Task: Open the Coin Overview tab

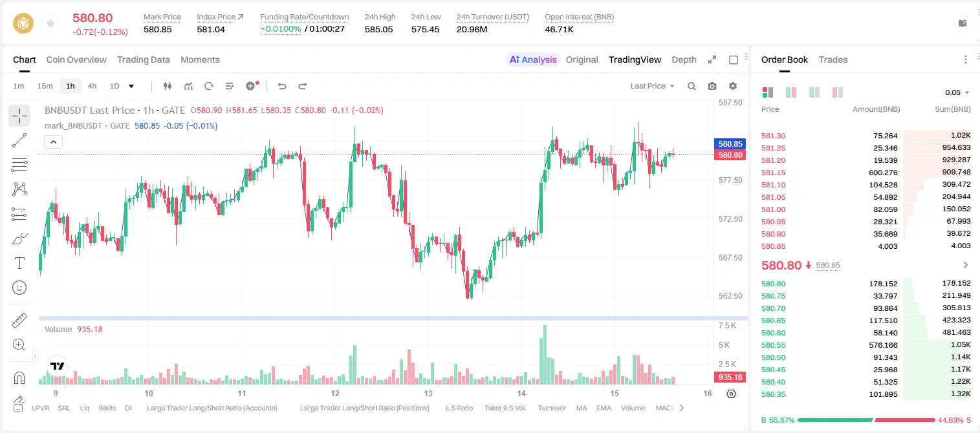Action: (76, 59)
